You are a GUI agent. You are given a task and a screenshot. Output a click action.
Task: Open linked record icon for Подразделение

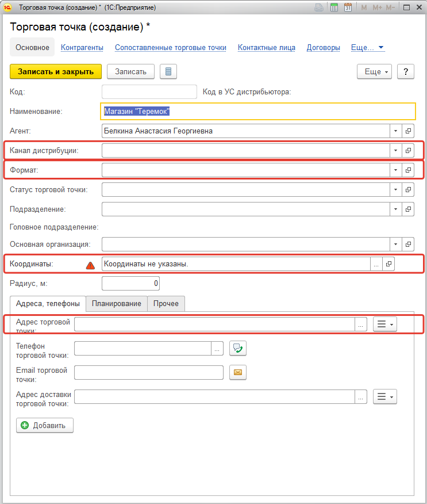coord(408,209)
